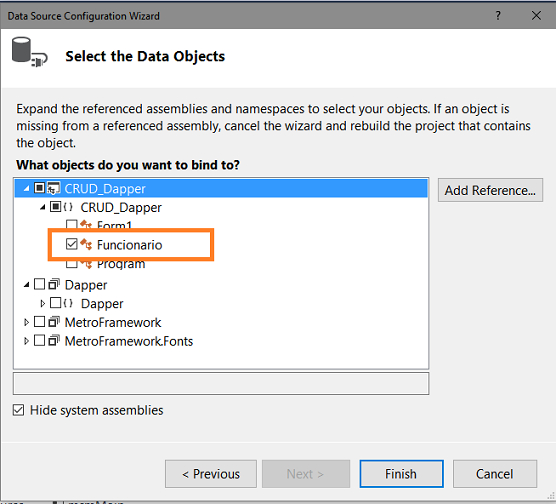Click the Dapper namespace braces icon
Image resolution: width=556 pixels, height=504 pixels.
[x=68, y=303]
